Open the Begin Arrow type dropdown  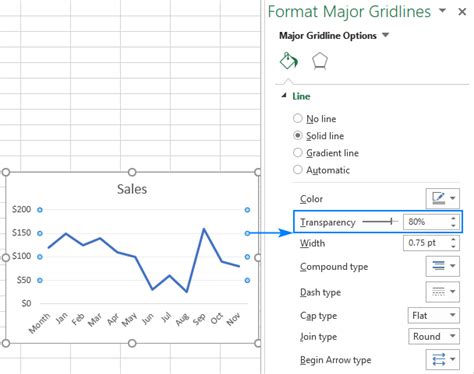443,359
